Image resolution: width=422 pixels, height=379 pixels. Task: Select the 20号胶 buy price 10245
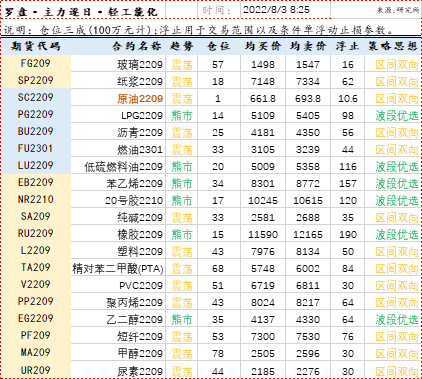[263, 200]
